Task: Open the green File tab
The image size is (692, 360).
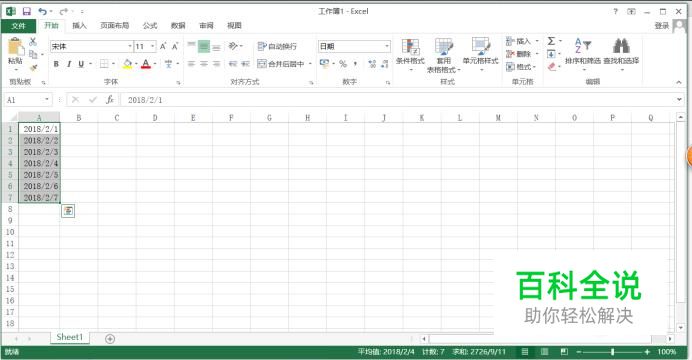Action: click(x=18, y=26)
